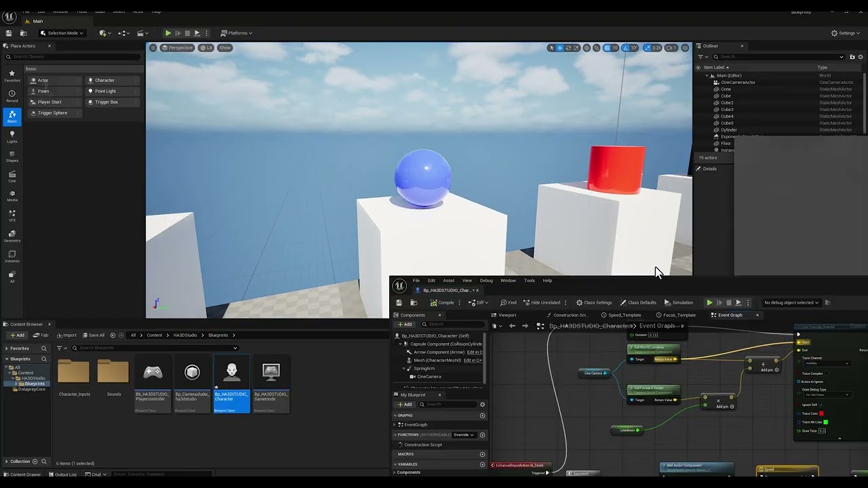Select the CineCameraActor row in Outliner
Viewport: 868px width, 488px height.
(780, 83)
